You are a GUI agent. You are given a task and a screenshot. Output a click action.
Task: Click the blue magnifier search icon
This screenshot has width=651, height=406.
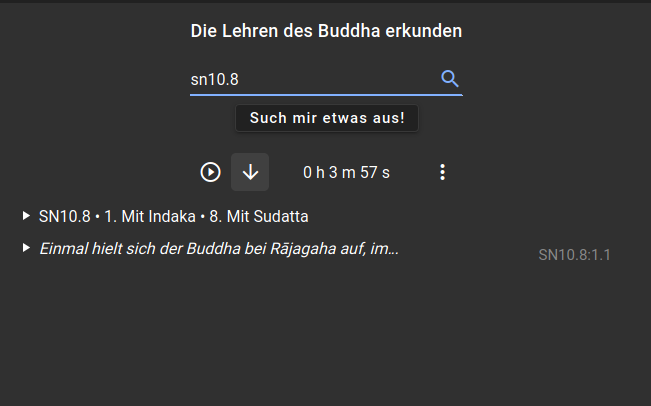point(450,79)
